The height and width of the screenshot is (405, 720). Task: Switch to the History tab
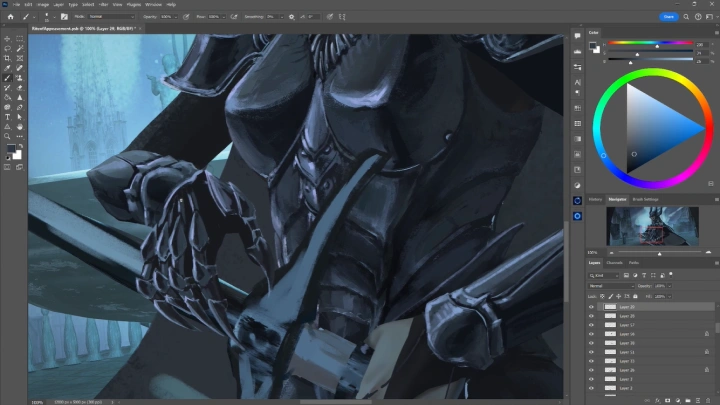pyautogui.click(x=595, y=199)
